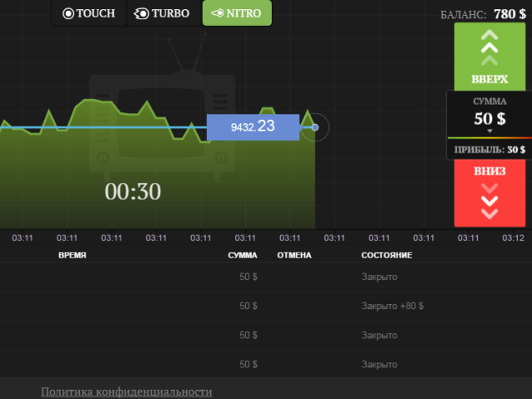
Task: Click the downward chevrons icon
Action: 490,201
